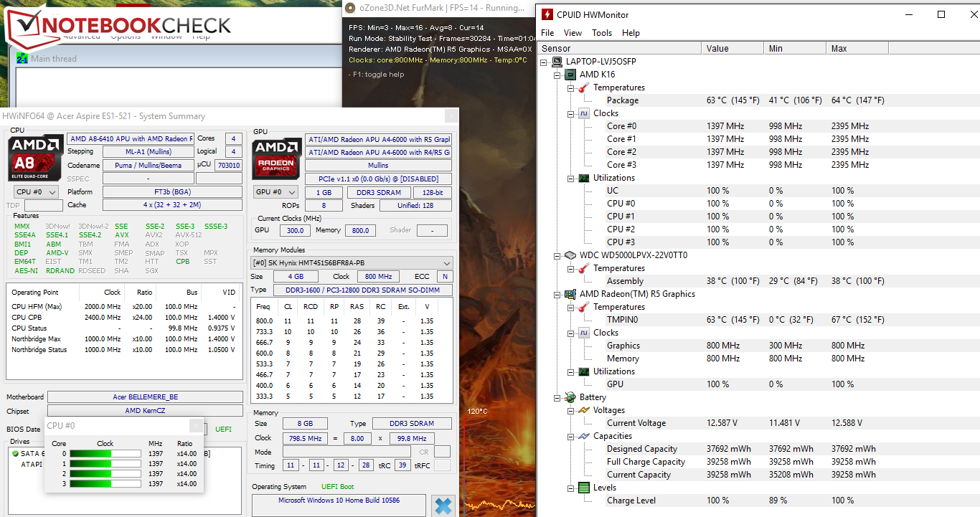This screenshot has height=517, width=980.
Task: Click the Min column header
Action: [794, 48]
